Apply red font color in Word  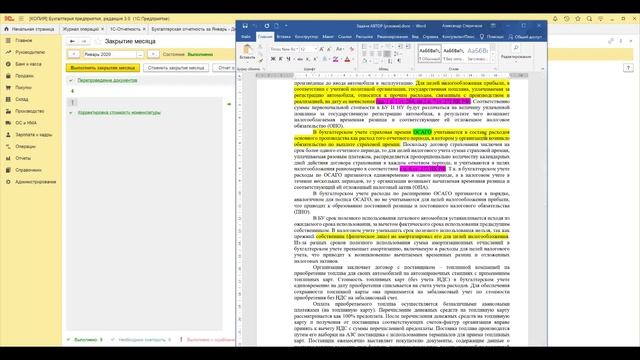[348, 60]
